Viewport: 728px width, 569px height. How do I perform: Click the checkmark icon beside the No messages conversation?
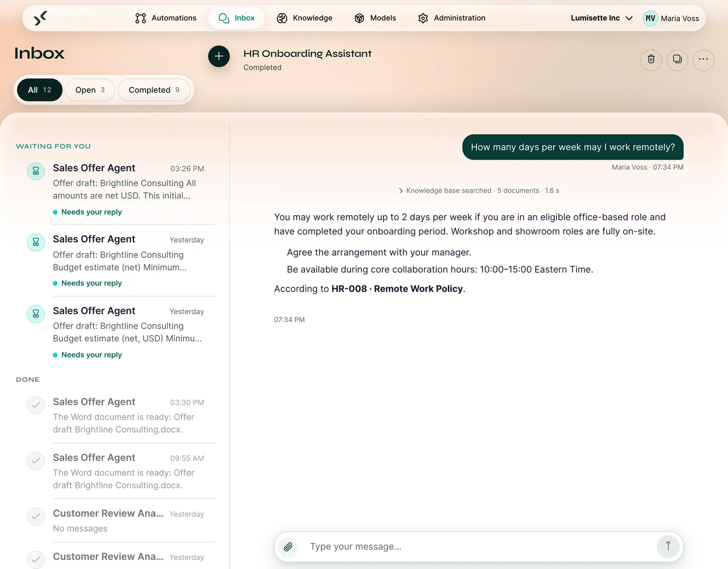(36, 517)
